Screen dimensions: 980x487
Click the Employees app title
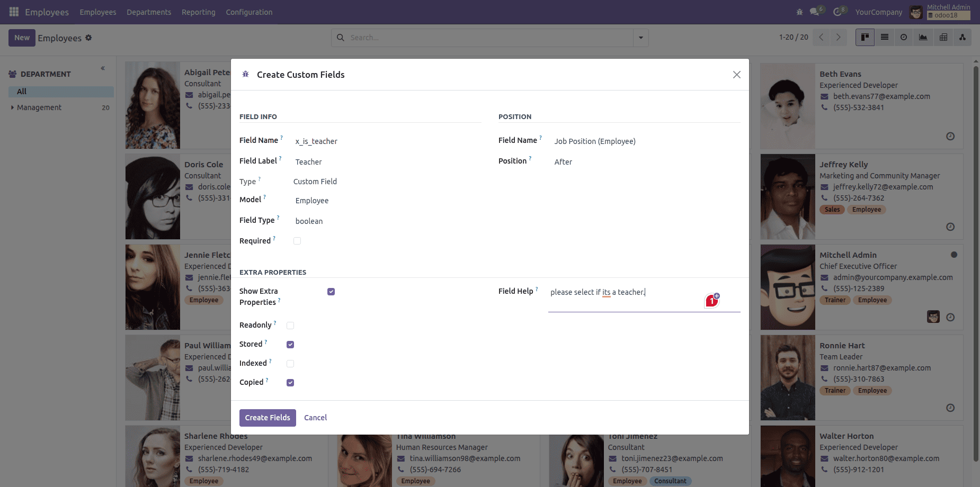[47, 12]
